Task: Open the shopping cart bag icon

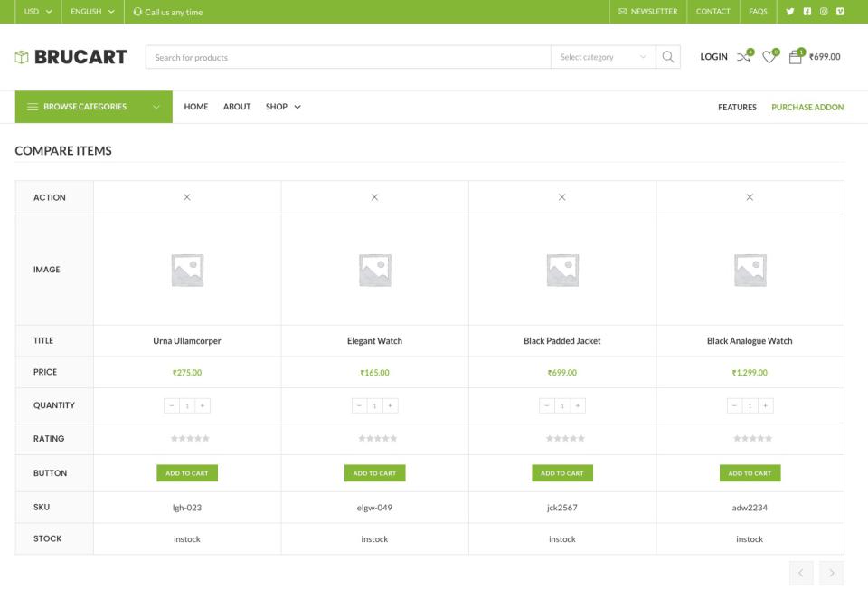Action: click(x=796, y=57)
